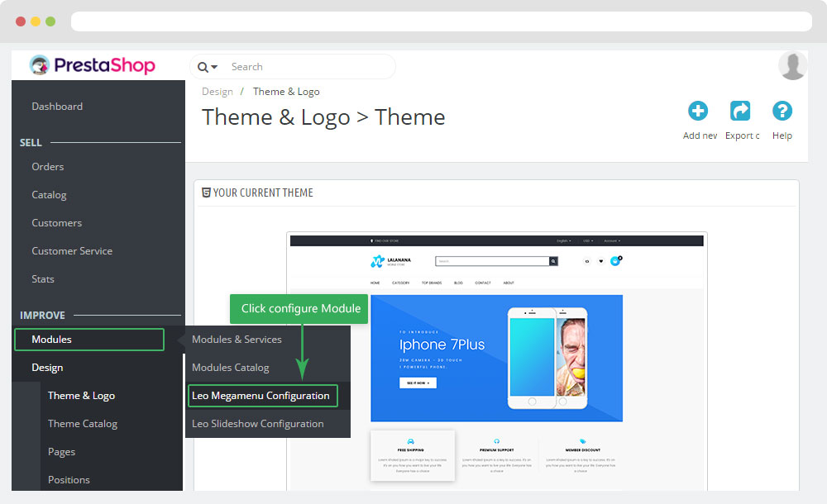The image size is (827, 504).
Task: Choose Leo Megamenu Configuration in flyout
Action: (x=263, y=396)
